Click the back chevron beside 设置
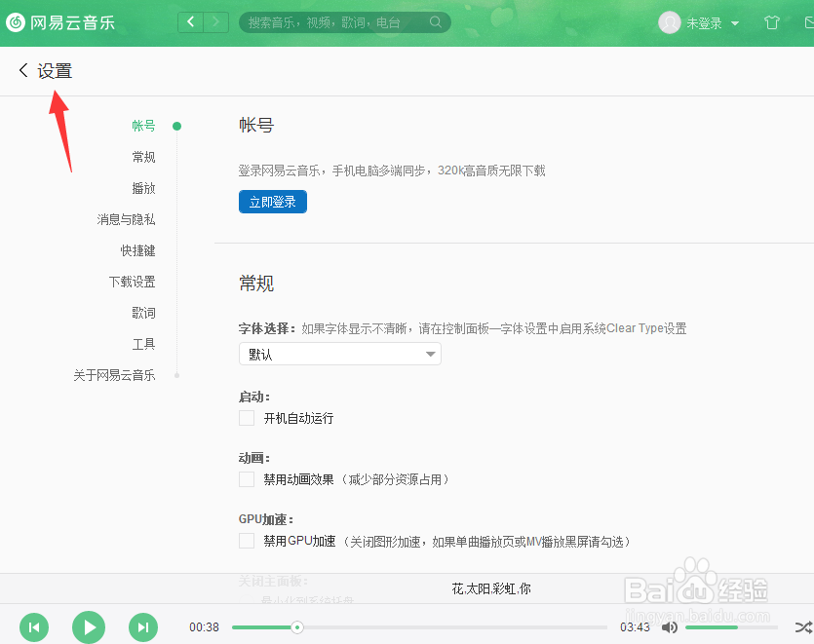 22,70
